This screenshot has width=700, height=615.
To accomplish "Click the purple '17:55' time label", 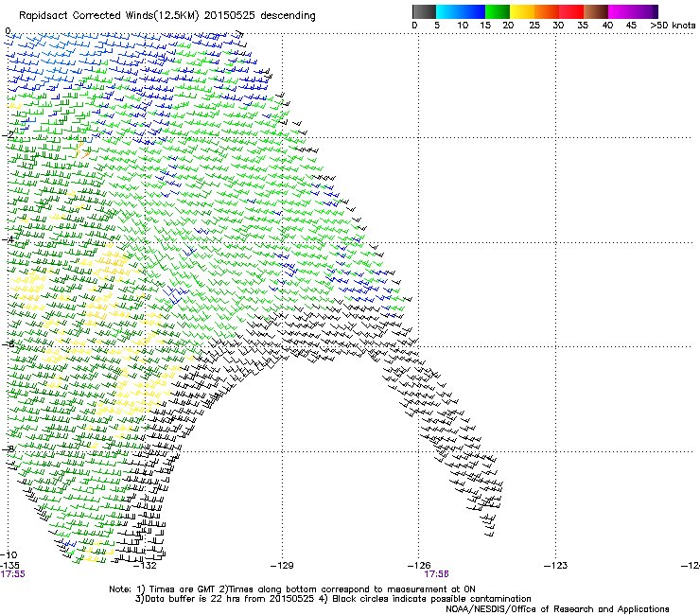I will 13,574.
